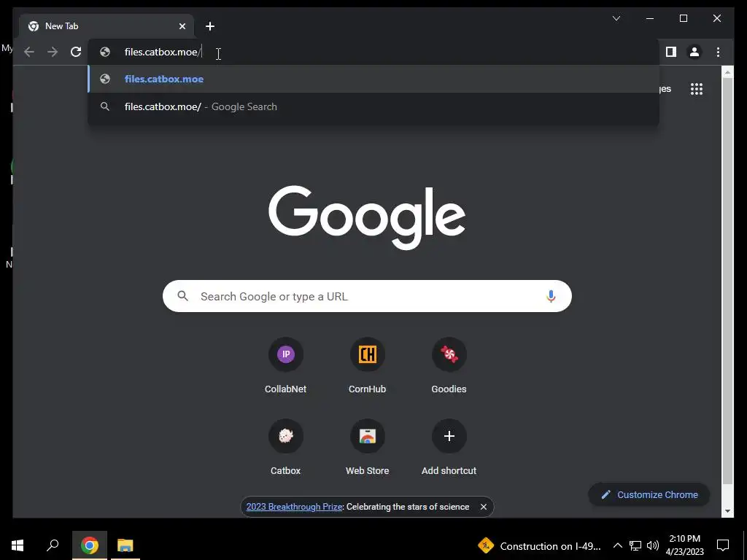Viewport: 747px width, 560px height.
Task: Open the Catbox shortcut
Action: click(x=285, y=447)
